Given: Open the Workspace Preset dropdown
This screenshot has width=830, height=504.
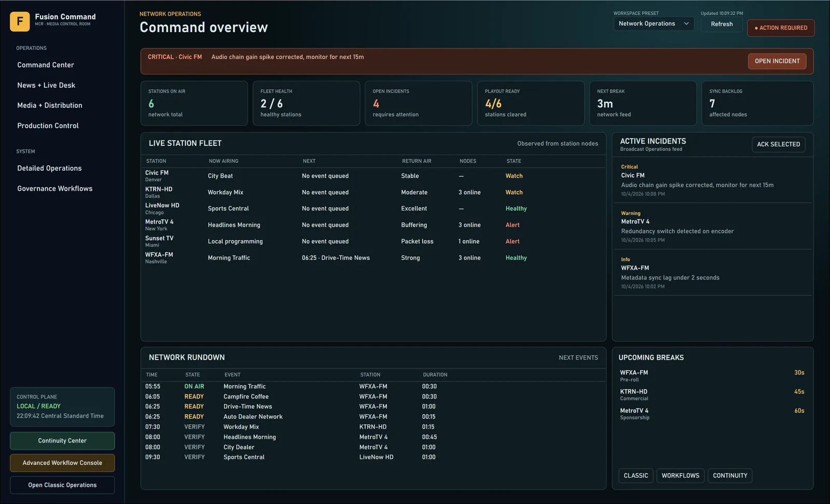Looking at the screenshot, I should pos(654,24).
